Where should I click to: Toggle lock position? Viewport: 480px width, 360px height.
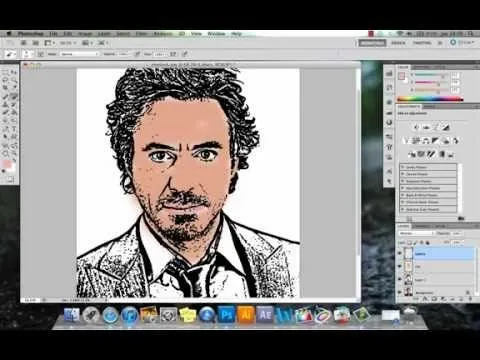tap(421, 243)
